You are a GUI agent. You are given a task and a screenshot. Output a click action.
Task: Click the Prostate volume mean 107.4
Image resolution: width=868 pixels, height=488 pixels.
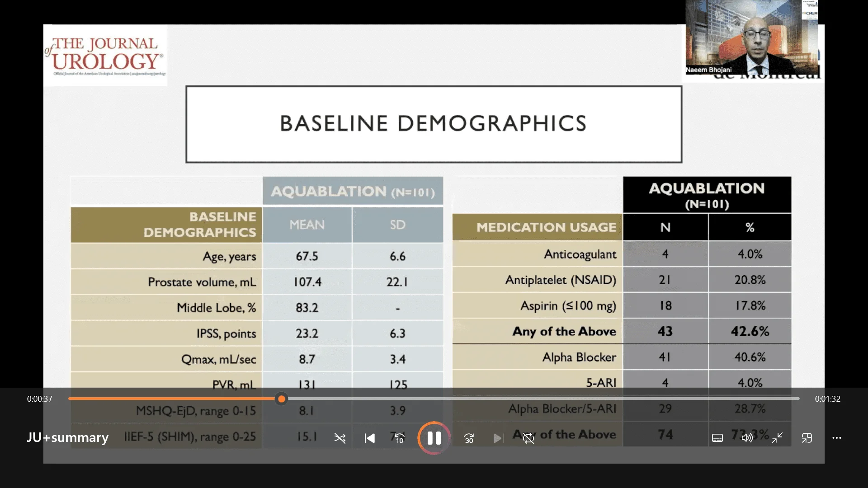(x=307, y=282)
